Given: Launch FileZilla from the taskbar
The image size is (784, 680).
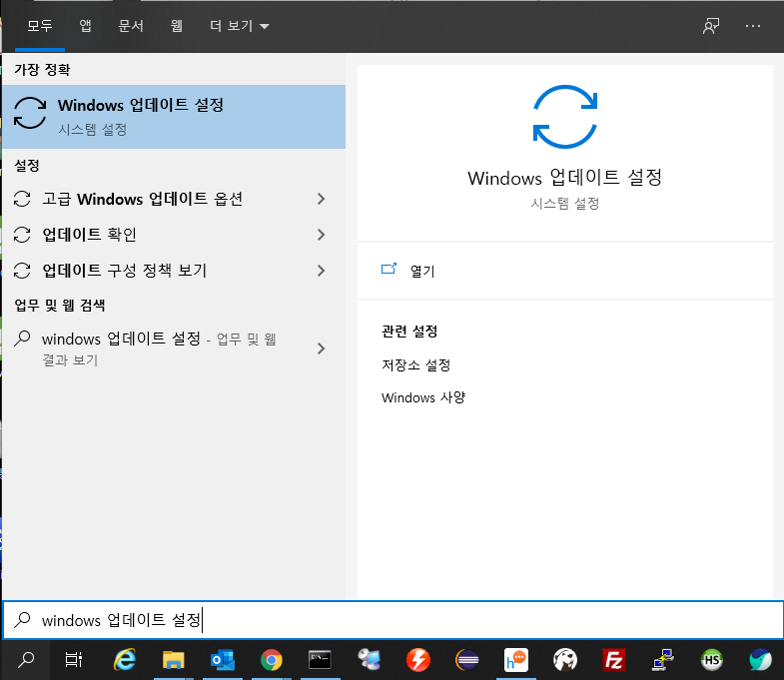Looking at the screenshot, I should pos(614,660).
